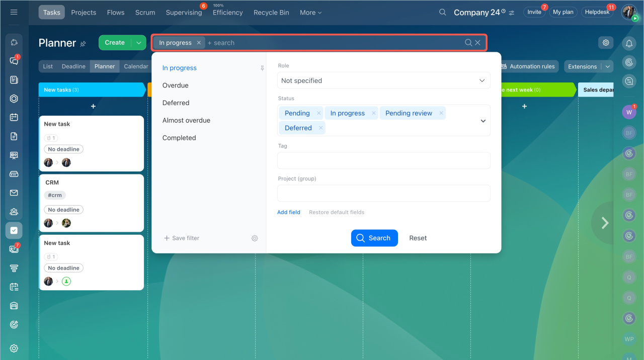The image size is (644, 360).
Task: Click into the Project (group) input field
Action: point(383,193)
